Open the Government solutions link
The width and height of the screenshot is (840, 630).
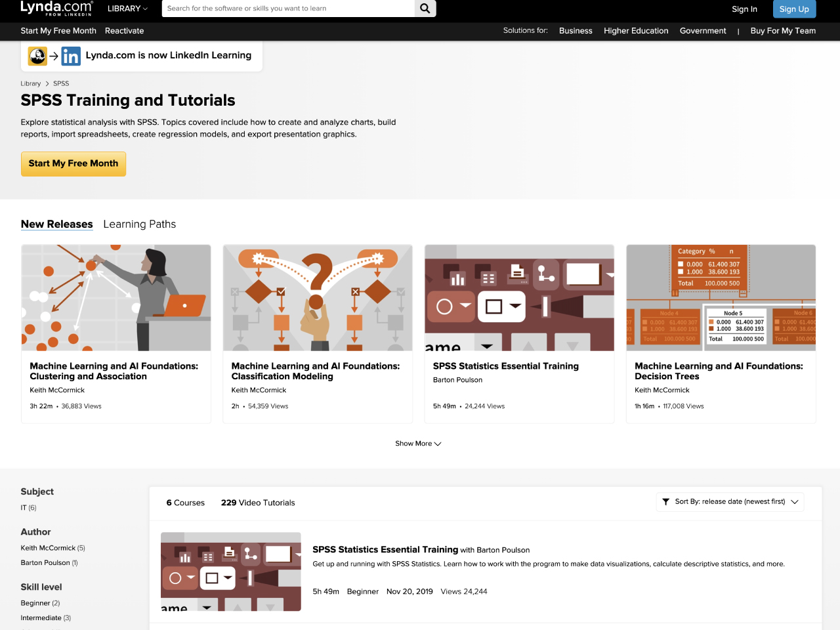[703, 31]
